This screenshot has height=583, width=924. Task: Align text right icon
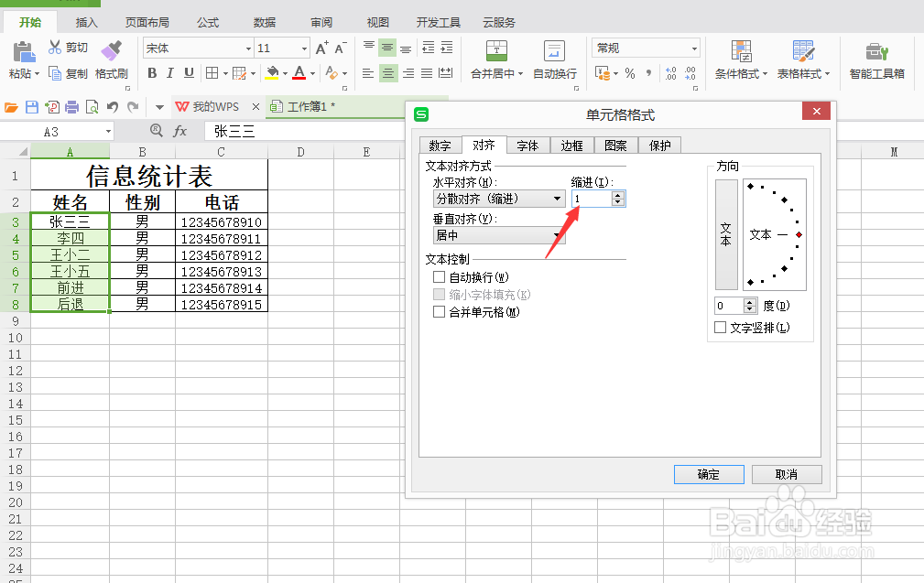(x=408, y=73)
